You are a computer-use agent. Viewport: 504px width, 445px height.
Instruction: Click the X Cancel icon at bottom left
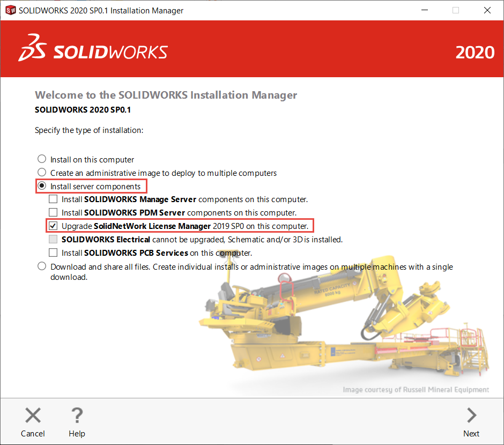click(x=33, y=414)
